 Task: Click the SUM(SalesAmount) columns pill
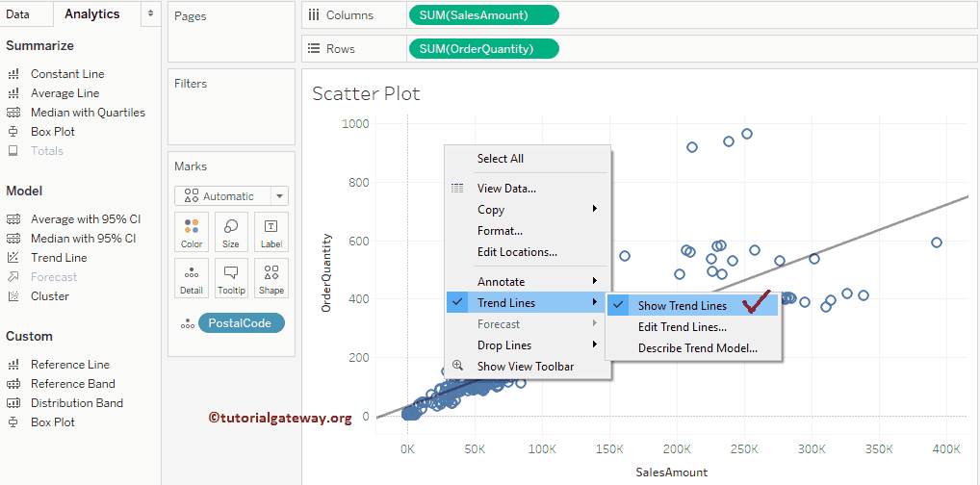(483, 15)
